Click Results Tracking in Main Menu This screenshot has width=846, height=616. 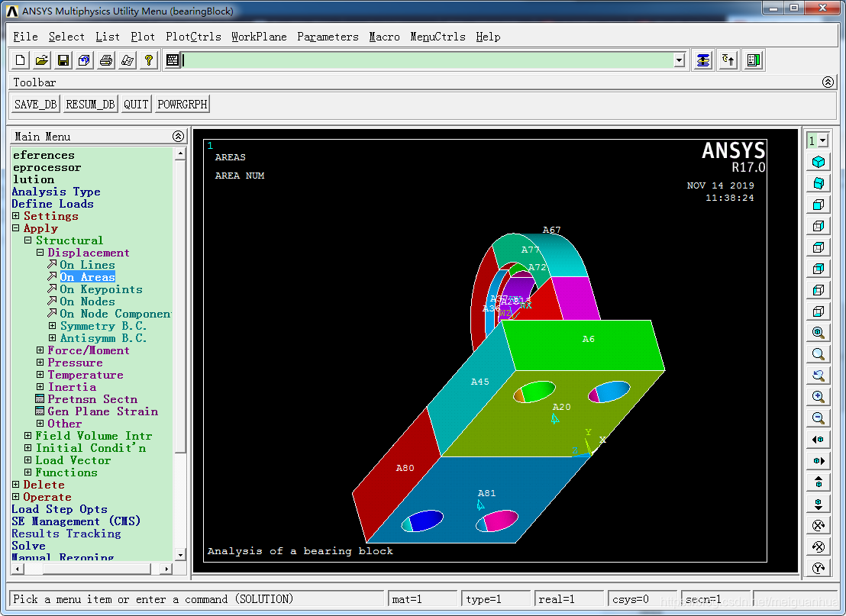(x=66, y=534)
